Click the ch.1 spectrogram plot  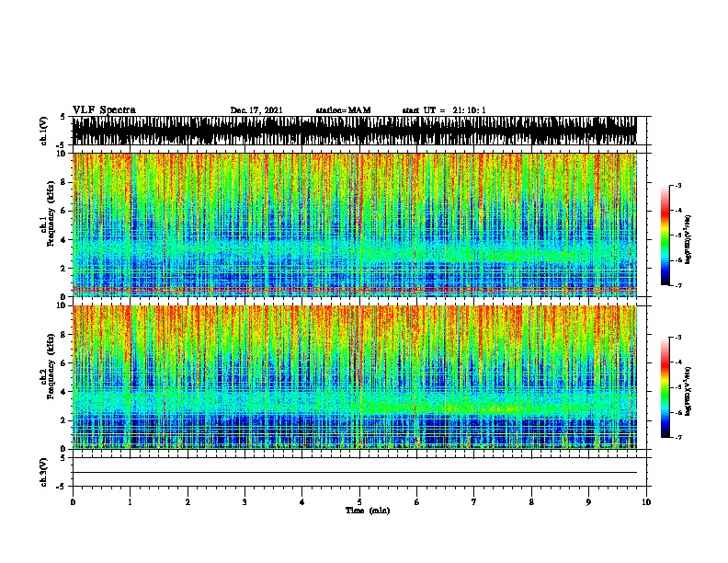tap(361, 224)
